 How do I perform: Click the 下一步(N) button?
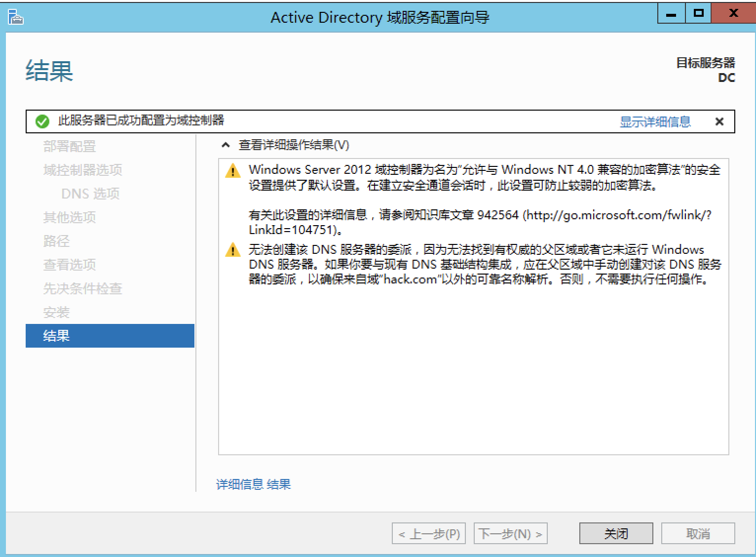511,533
